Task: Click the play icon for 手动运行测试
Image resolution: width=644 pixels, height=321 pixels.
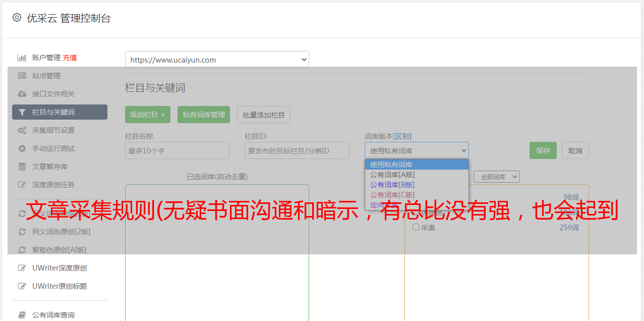Action: [22, 148]
